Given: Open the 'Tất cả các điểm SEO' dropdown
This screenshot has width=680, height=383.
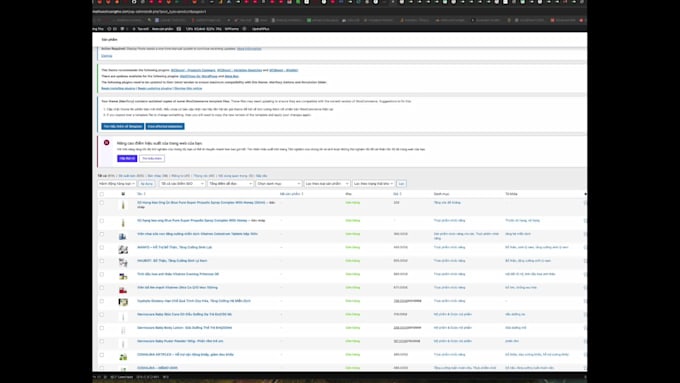Looking at the screenshot, I should 182,184.
